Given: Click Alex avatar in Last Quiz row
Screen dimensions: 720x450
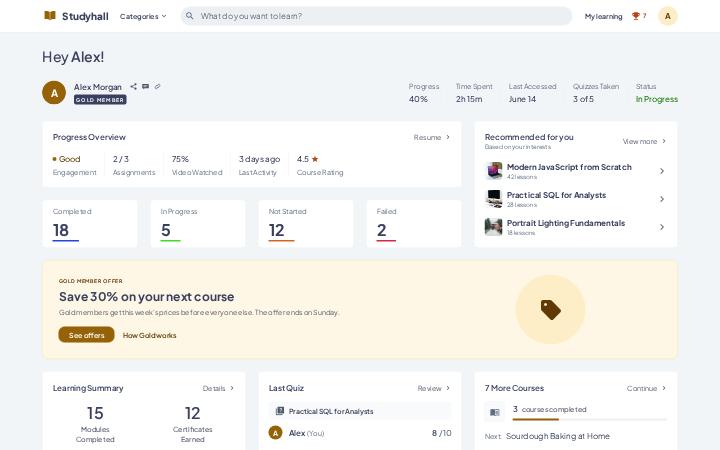Looking at the screenshot, I should point(276,433).
